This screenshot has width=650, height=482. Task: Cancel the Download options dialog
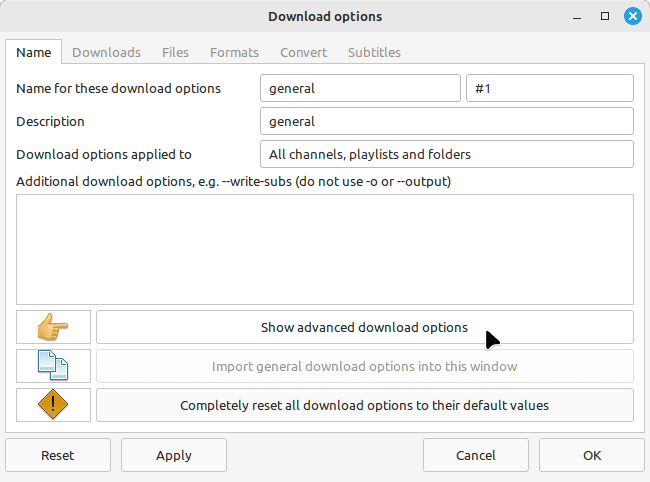[x=476, y=455]
